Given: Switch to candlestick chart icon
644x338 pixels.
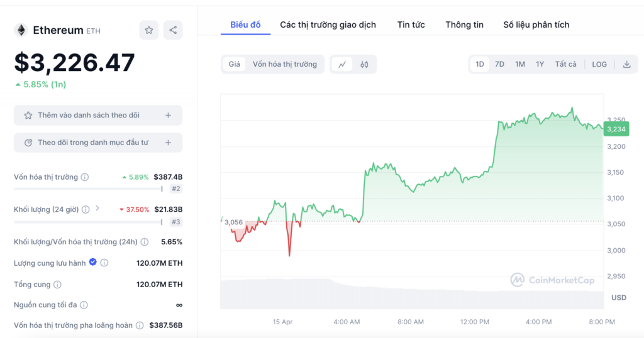Looking at the screenshot, I should tap(364, 65).
